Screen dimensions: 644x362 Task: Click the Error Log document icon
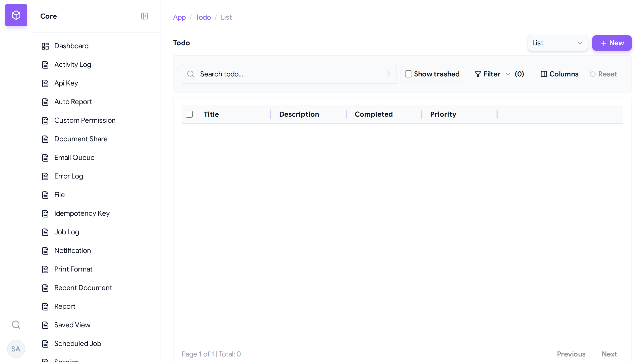(45, 176)
